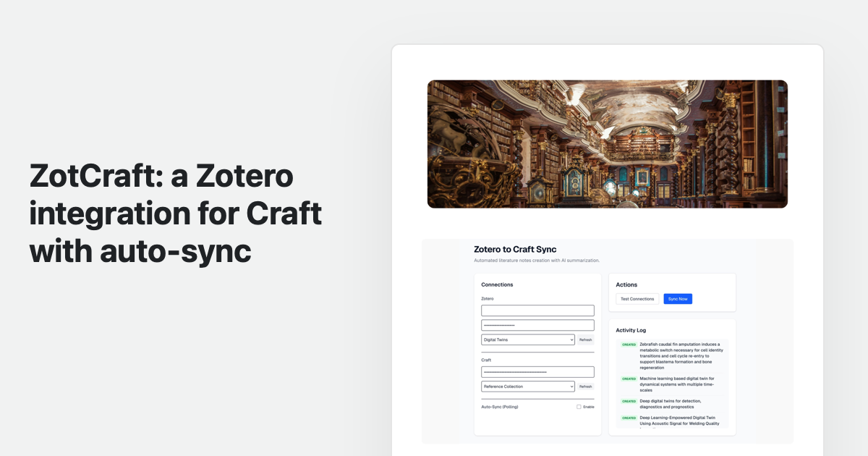Select the Machine learning digital twin log entry

point(676,384)
